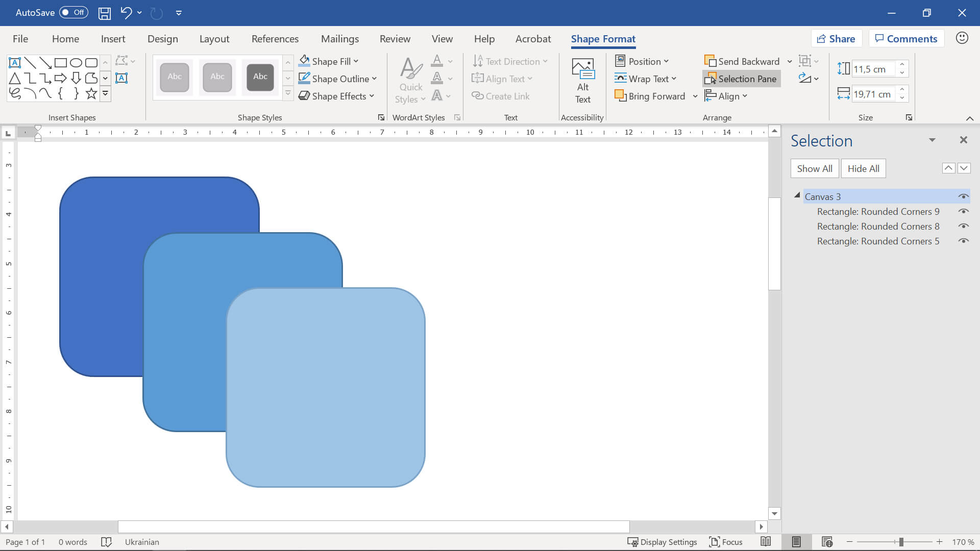Toggle visibility of Rectangle: Rounded Corners 5
The height and width of the screenshot is (551, 980).
963,241
